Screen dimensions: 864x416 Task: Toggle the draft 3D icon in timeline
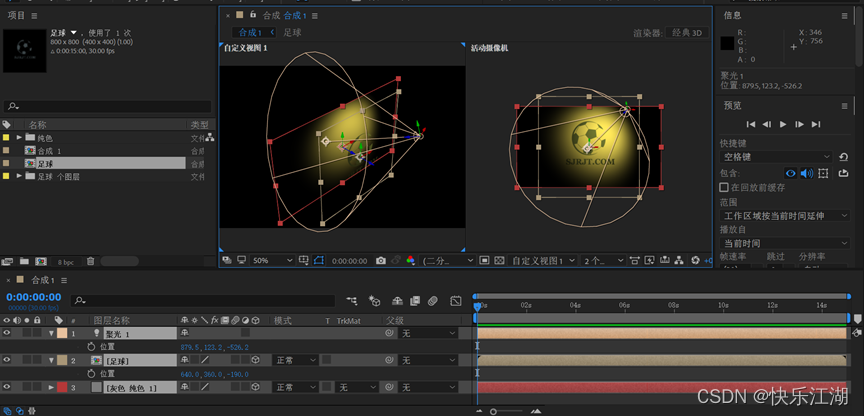375,301
